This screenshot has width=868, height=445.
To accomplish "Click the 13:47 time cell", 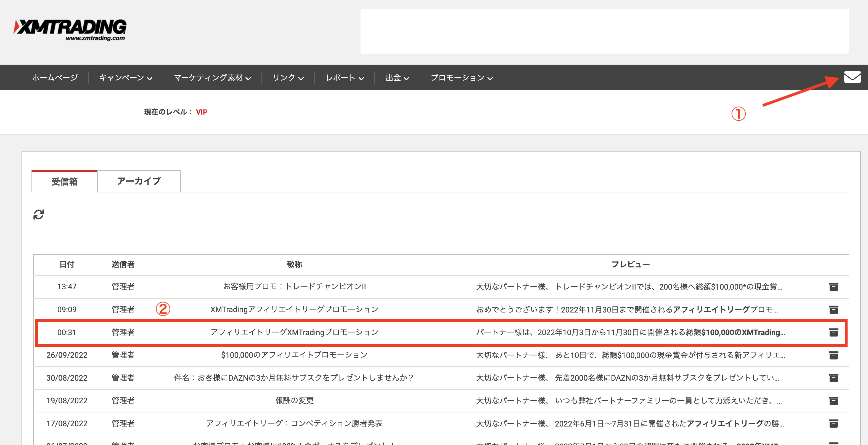I will (67, 287).
